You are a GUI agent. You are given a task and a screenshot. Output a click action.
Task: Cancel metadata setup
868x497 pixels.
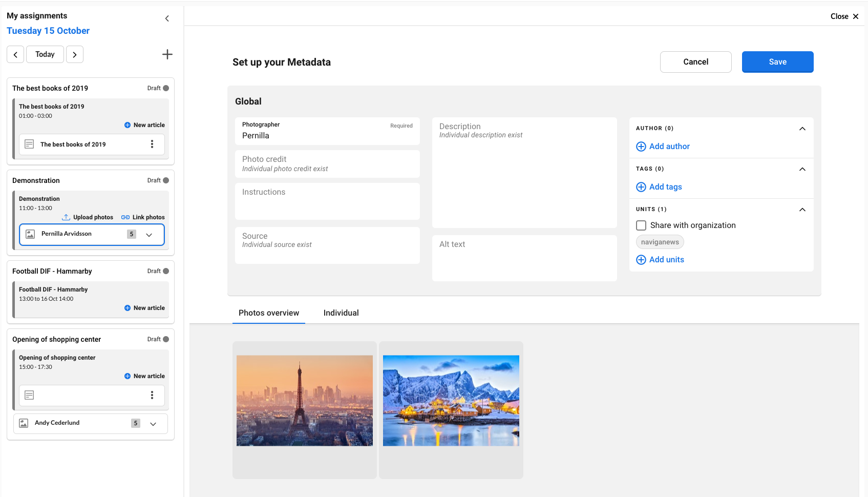point(696,62)
